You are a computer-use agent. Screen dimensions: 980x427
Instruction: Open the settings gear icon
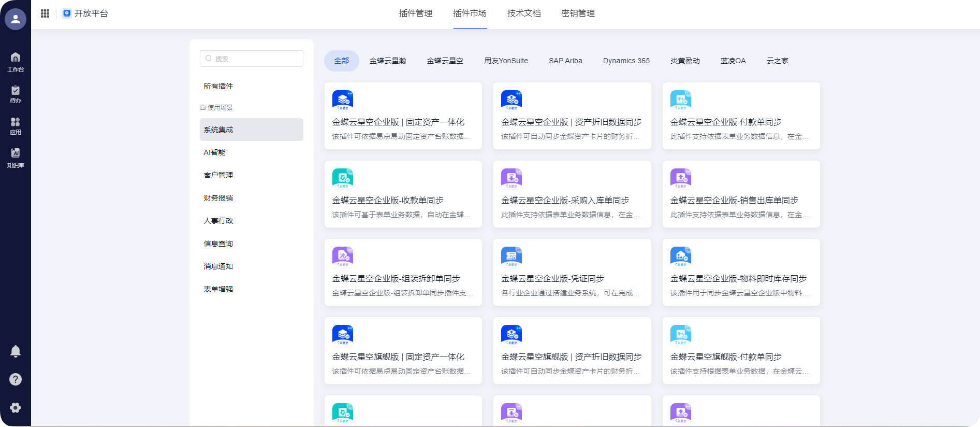(16, 408)
